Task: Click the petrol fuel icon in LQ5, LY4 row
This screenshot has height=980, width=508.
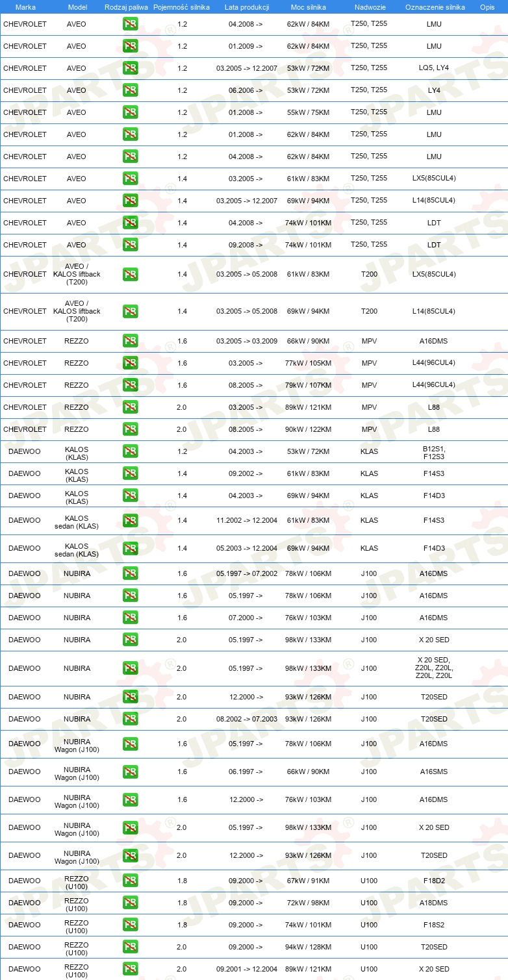Action: pos(130,68)
